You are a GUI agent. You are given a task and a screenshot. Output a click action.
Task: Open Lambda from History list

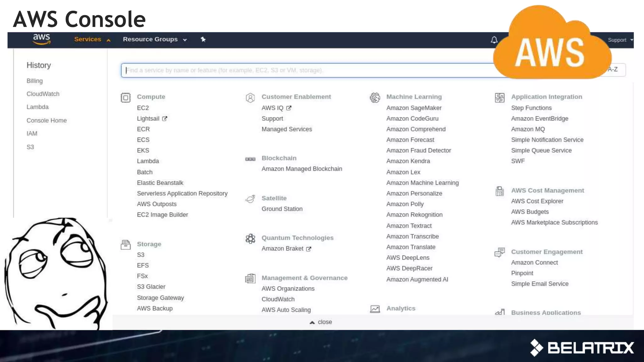[x=37, y=107]
